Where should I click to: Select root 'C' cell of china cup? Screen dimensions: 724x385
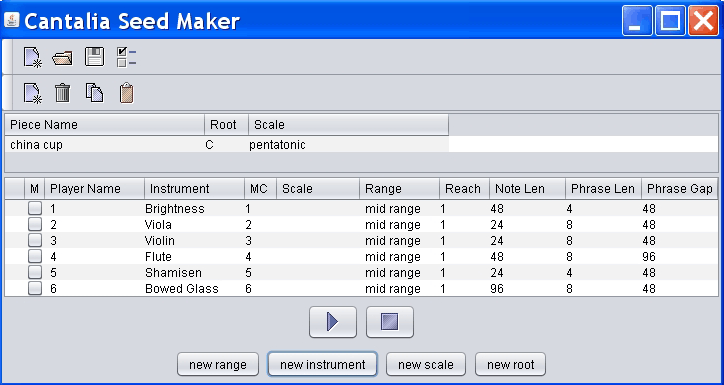pyautogui.click(x=227, y=145)
